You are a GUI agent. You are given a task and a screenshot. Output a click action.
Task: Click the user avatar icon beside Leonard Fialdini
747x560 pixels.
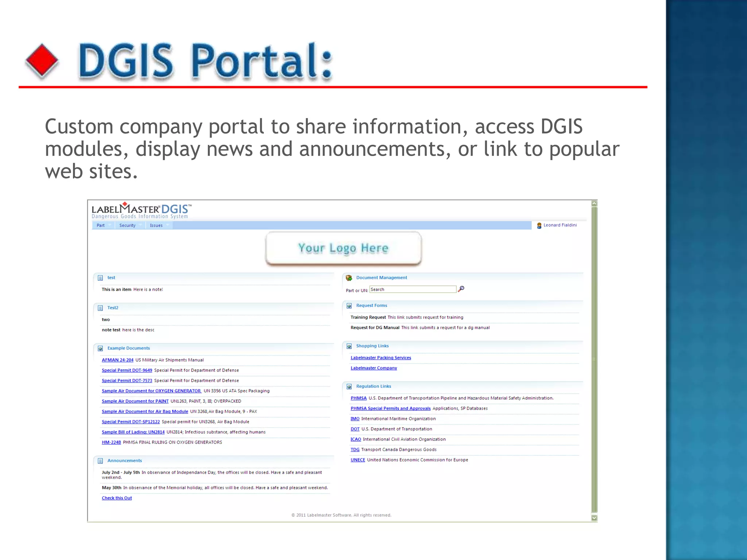539,226
